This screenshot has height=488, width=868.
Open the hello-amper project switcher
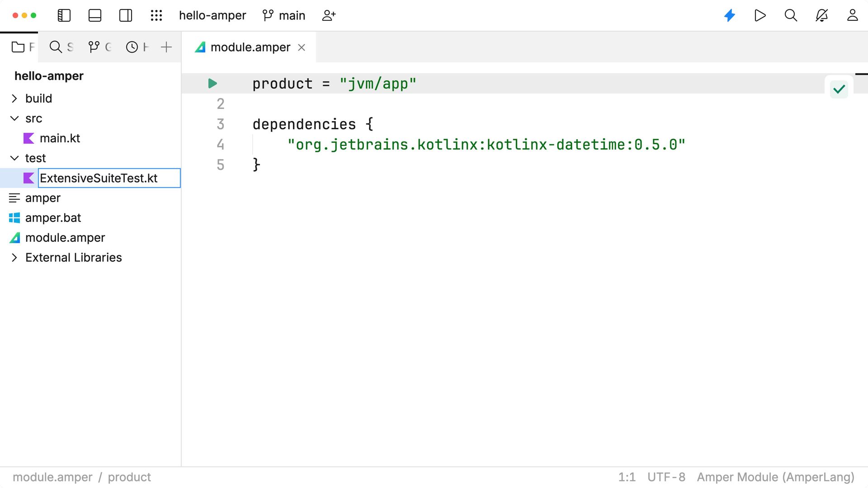[212, 15]
